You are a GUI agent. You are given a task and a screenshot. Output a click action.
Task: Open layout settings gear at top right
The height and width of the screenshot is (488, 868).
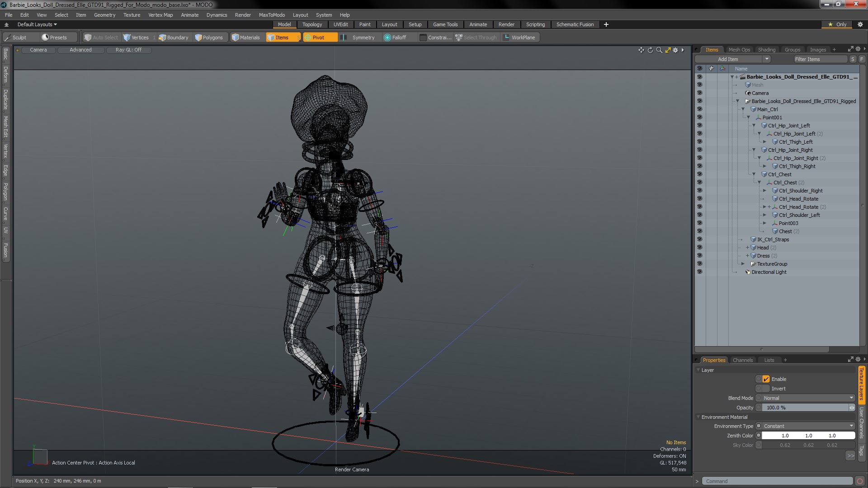point(860,24)
